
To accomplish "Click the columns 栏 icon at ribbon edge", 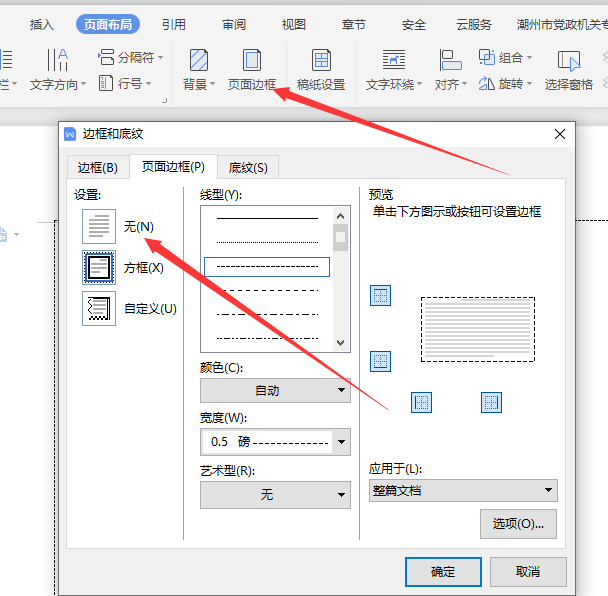I will coord(7,60).
